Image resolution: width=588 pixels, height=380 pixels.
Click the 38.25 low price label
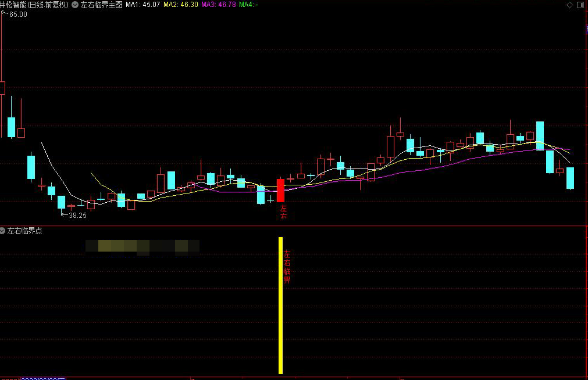pyautogui.click(x=77, y=216)
